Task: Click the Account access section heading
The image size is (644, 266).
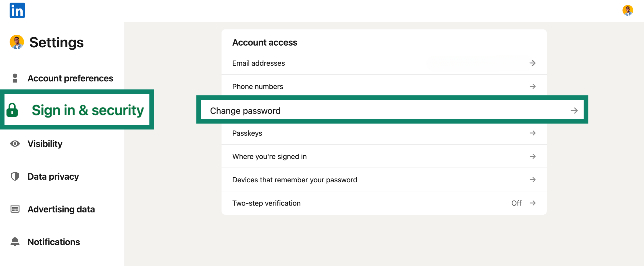Action: coord(264,42)
